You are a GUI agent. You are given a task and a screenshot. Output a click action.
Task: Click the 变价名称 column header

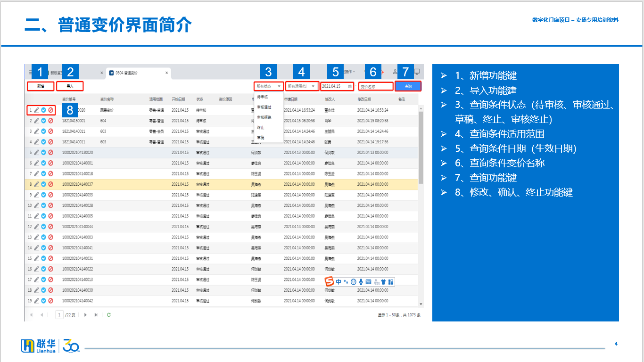point(107,99)
